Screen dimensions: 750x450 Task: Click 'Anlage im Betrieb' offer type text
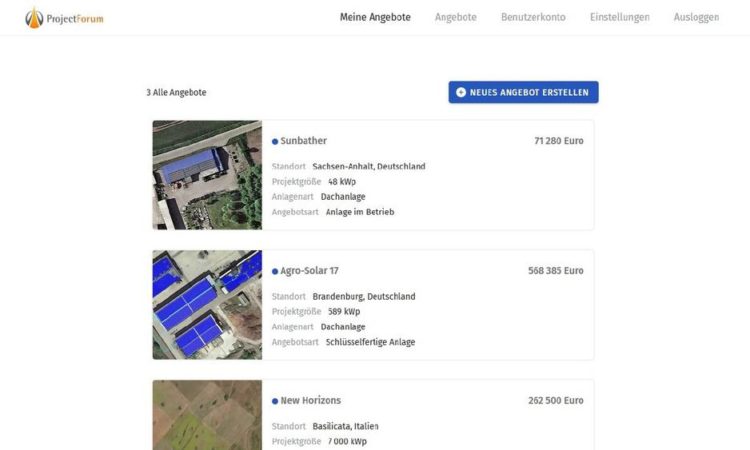coord(360,212)
